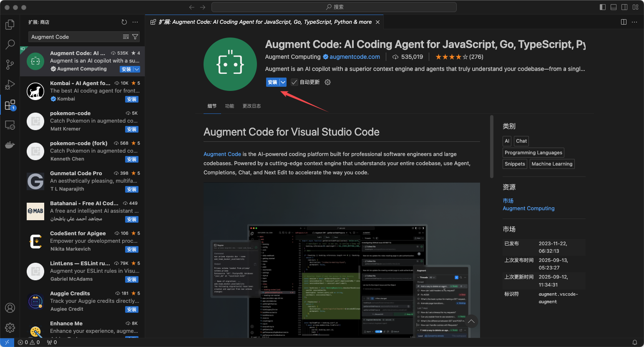Open the Docker view in activity bar
This screenshot has width=644, height=347.
pos(10,145)
